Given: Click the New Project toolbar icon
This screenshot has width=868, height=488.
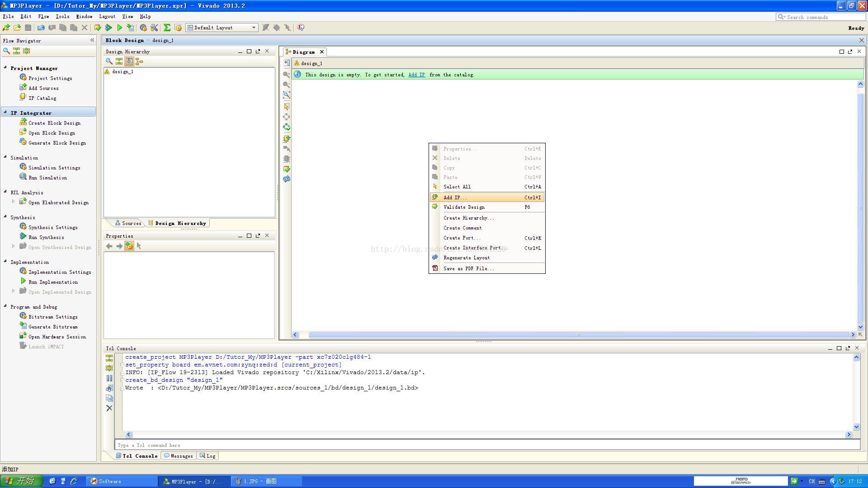Looking at the screenshot, I should click(6, 28).
